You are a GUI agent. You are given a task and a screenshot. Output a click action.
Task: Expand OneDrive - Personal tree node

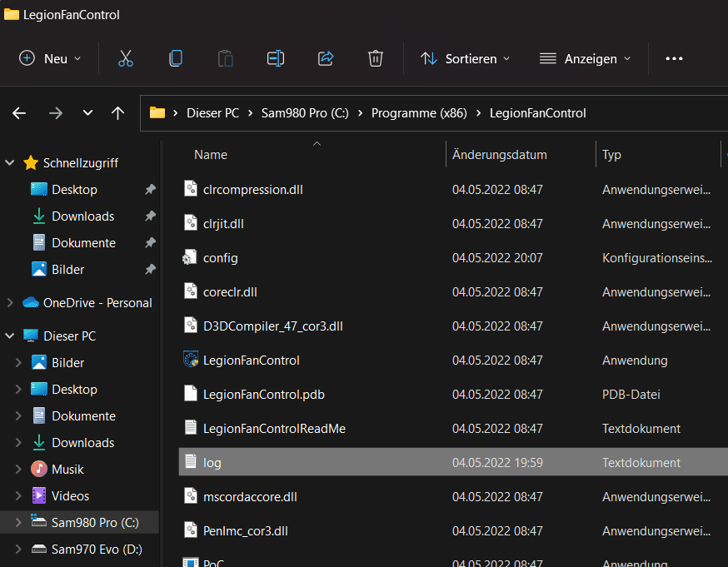(9, 303)
